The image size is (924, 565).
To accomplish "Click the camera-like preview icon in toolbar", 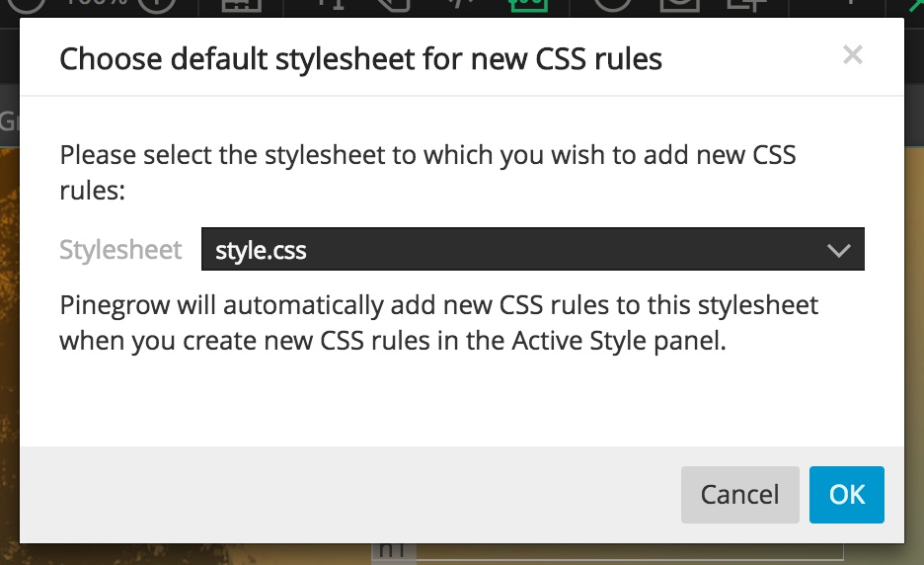I will point(679,5).
